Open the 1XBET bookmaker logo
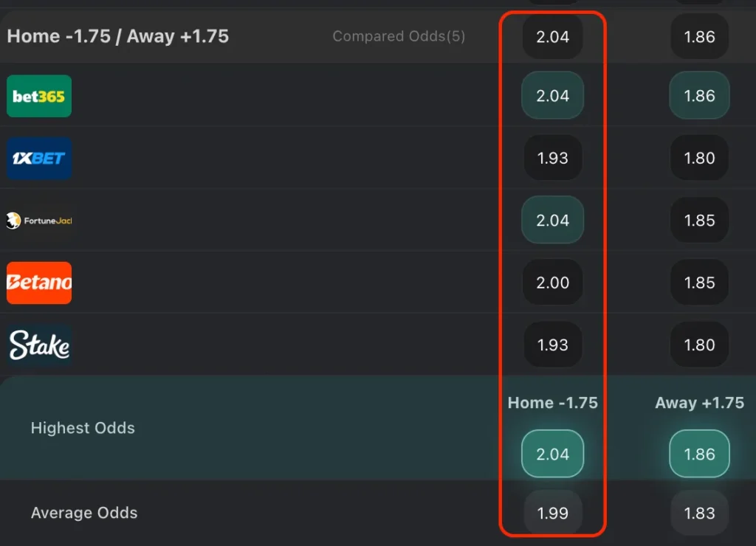 coord(38,158)
